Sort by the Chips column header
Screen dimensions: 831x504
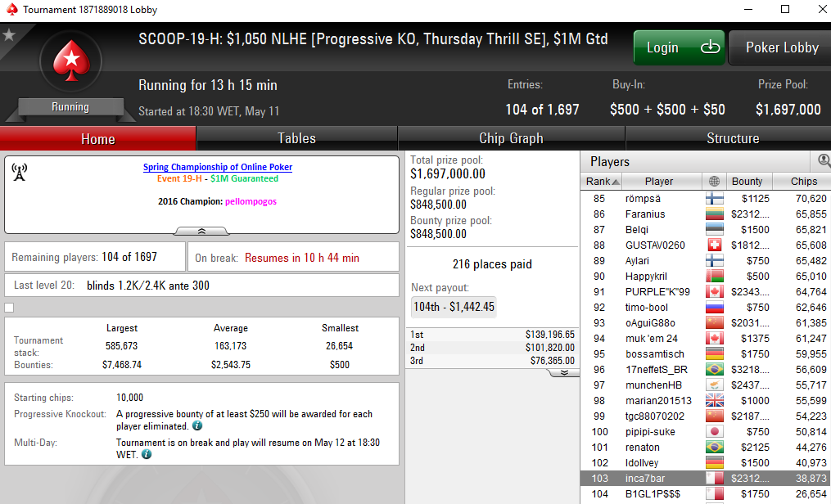802,182
